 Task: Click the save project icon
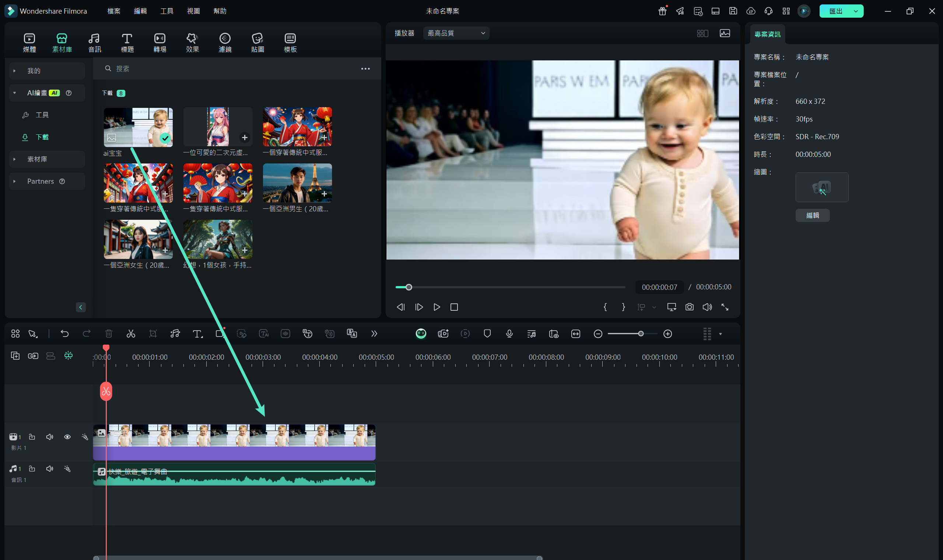click(733, 11)
